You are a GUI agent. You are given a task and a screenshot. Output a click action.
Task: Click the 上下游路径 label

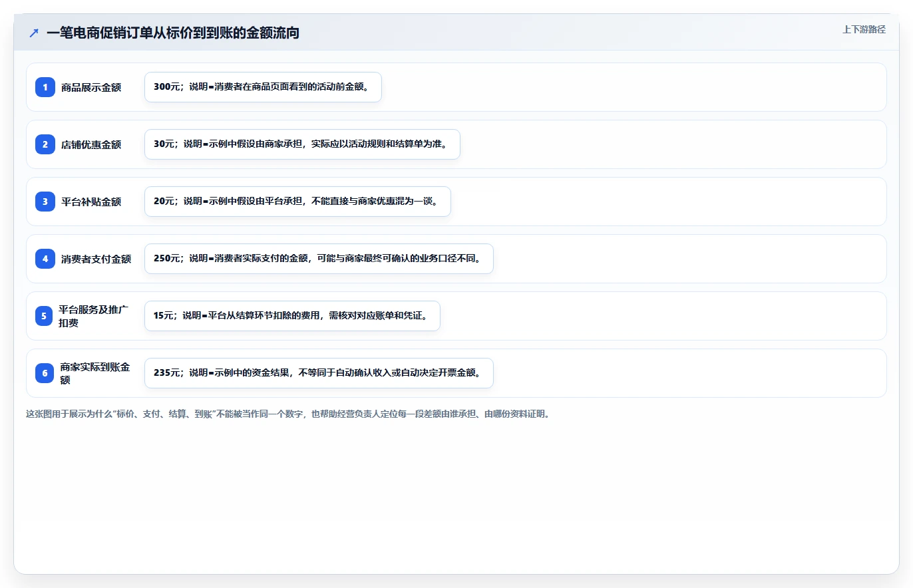pos(864,29)
